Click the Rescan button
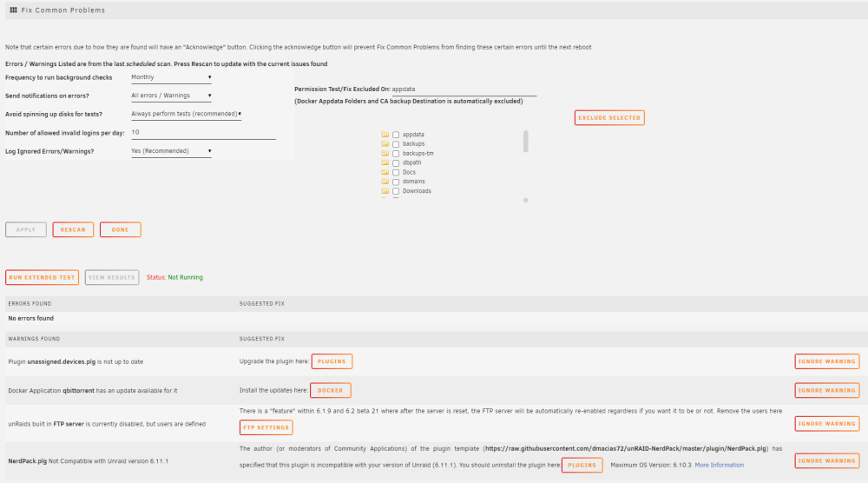The width and height of the screenshot is (868, 483). (73, 230)
